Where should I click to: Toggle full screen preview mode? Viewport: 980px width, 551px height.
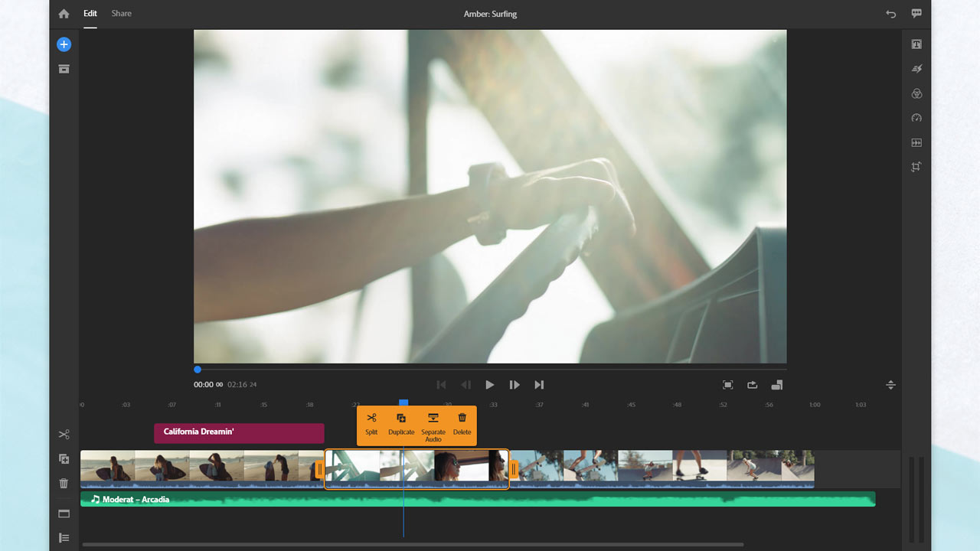(x=727, y=385)
